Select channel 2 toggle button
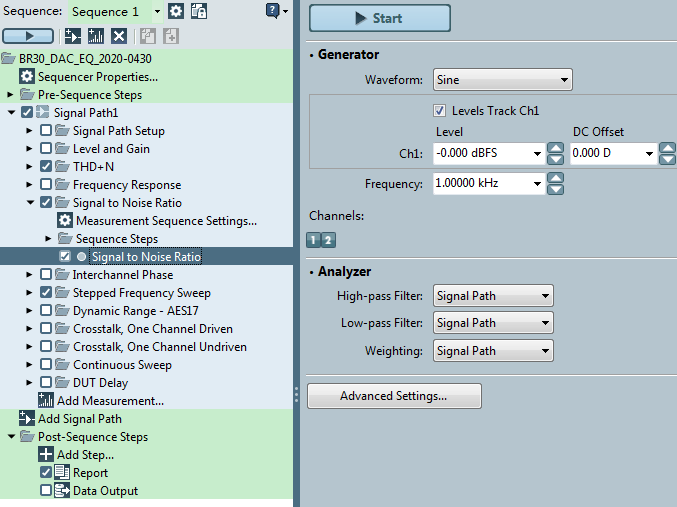Screen dimensions: 677x507 (328, 240)
